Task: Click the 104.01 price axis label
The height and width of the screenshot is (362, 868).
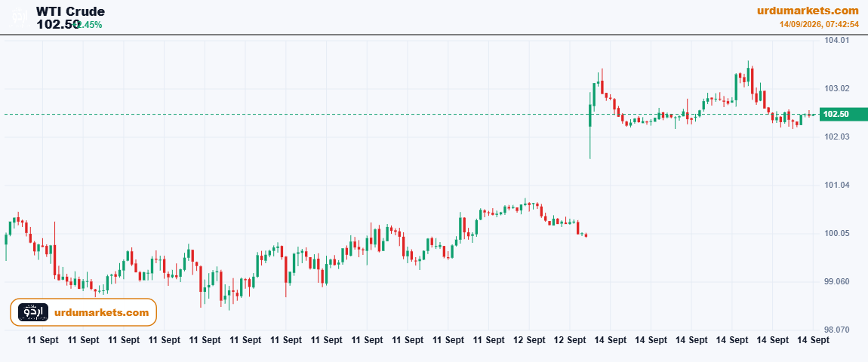Action: tap(836, 41)
